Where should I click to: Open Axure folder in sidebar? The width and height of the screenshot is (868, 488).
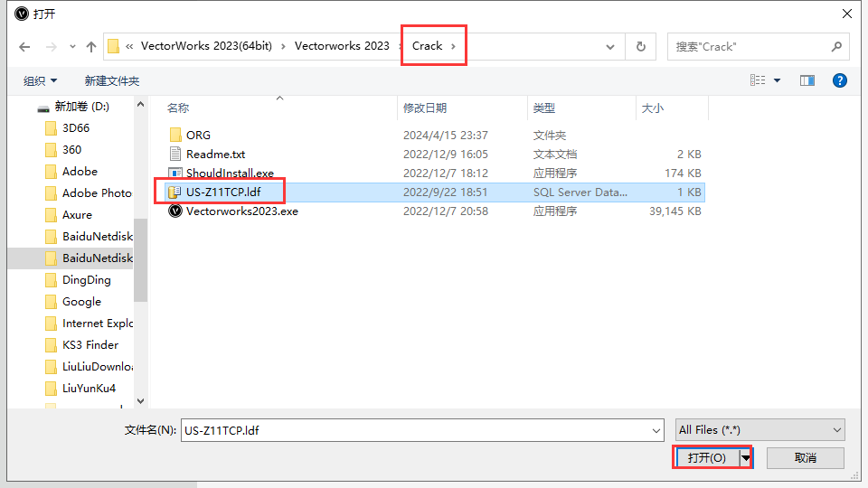[77, 215]
